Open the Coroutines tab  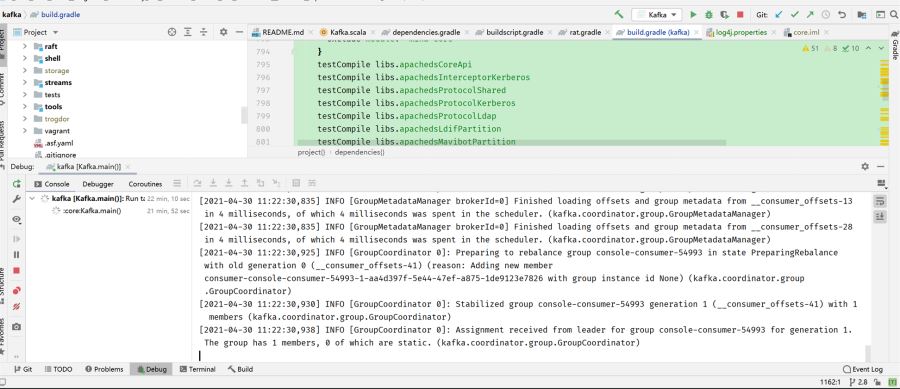coord(145,184)
